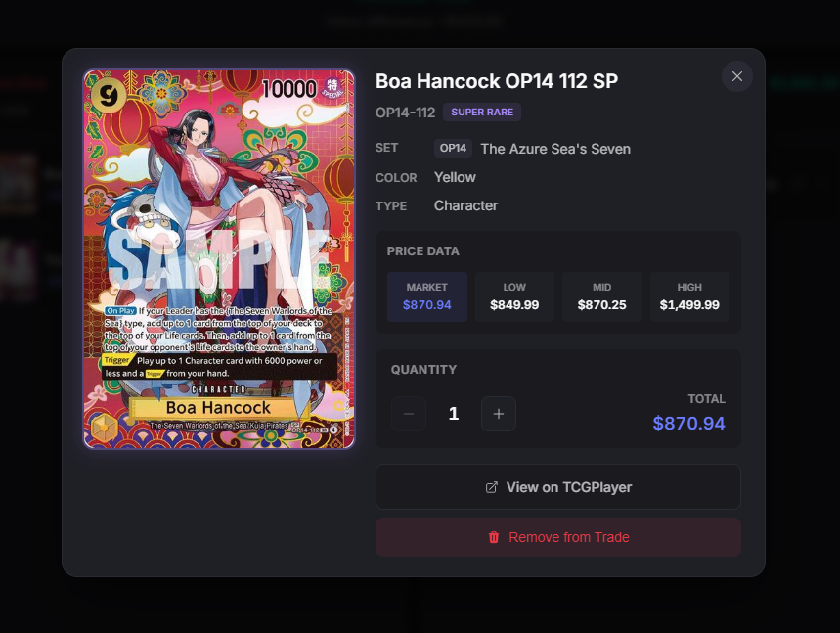
Task: Click the external link icon beside TCGPlayer
Action: (x=491, y=487)
